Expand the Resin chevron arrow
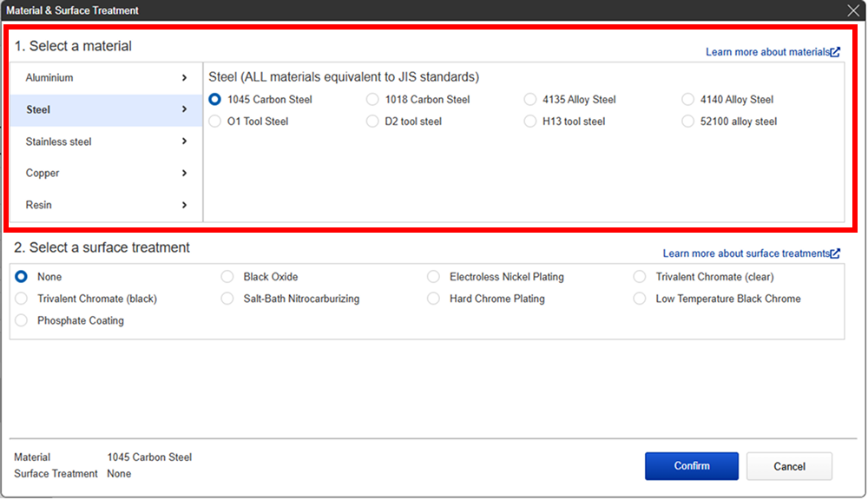Image resolution: width=868 pixels, height=500 pixels. coord(184,206)
